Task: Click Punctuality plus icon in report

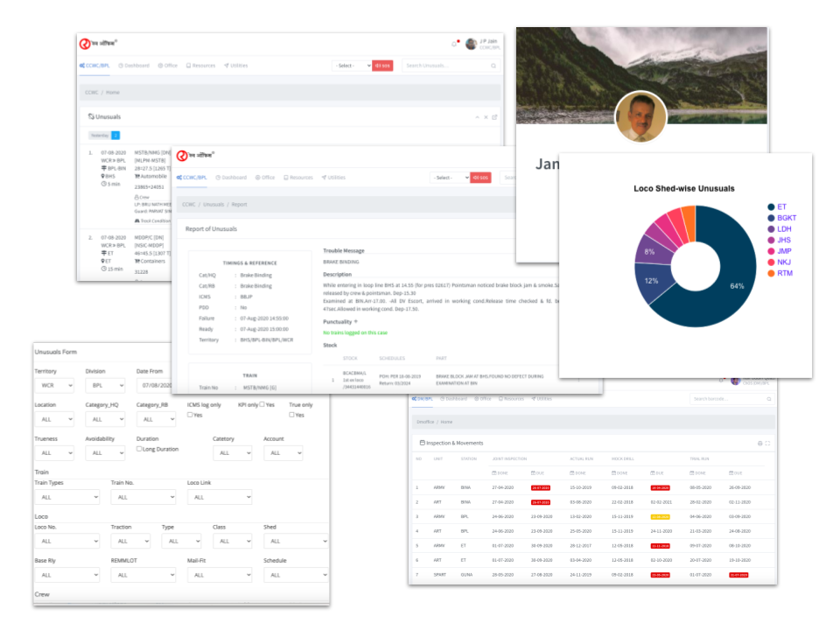Action: (356, 321)
